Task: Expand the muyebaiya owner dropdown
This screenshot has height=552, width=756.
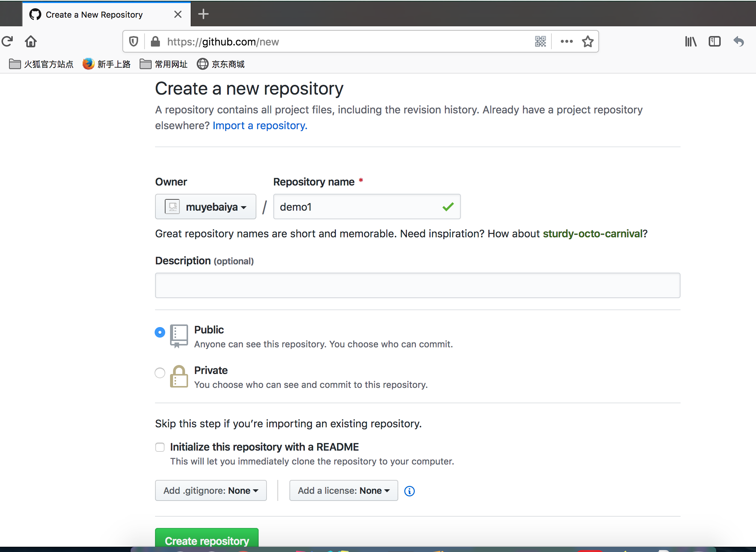Action: point(206,207)
